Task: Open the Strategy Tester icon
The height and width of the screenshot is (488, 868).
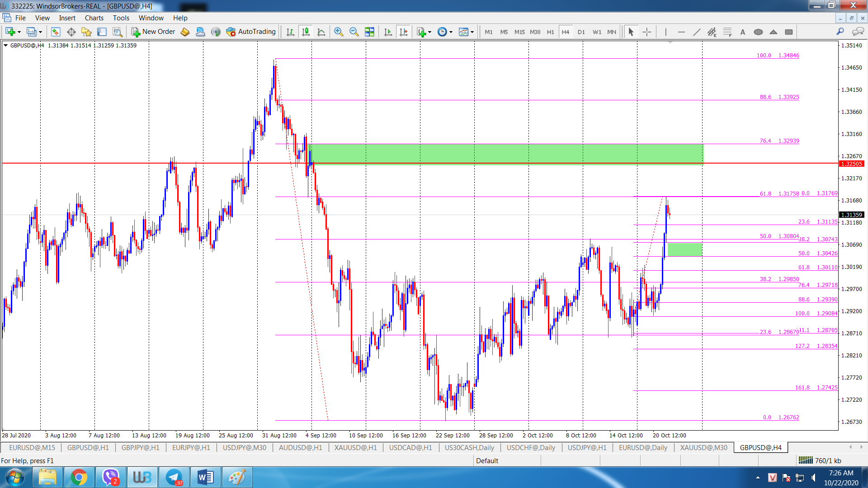Action: click(x=117, y=32)
